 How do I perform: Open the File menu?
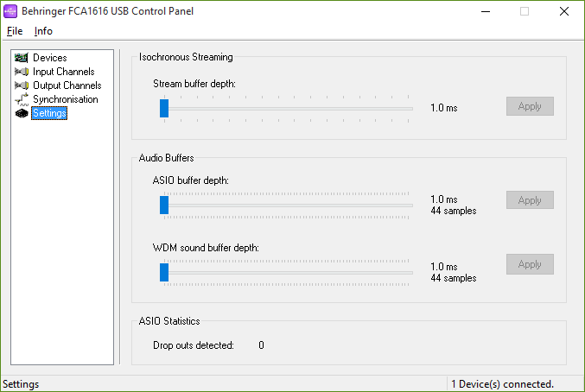coord(14,31)
